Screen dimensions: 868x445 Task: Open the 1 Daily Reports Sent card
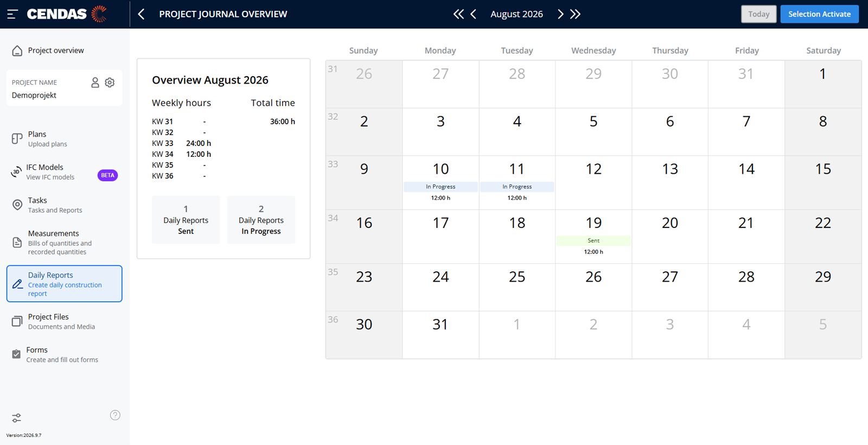(186, 220)
